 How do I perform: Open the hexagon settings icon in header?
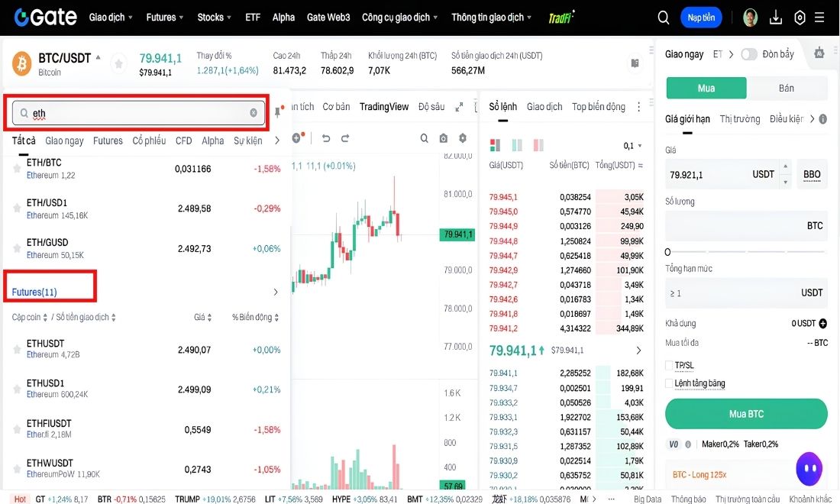coord(800,18)
